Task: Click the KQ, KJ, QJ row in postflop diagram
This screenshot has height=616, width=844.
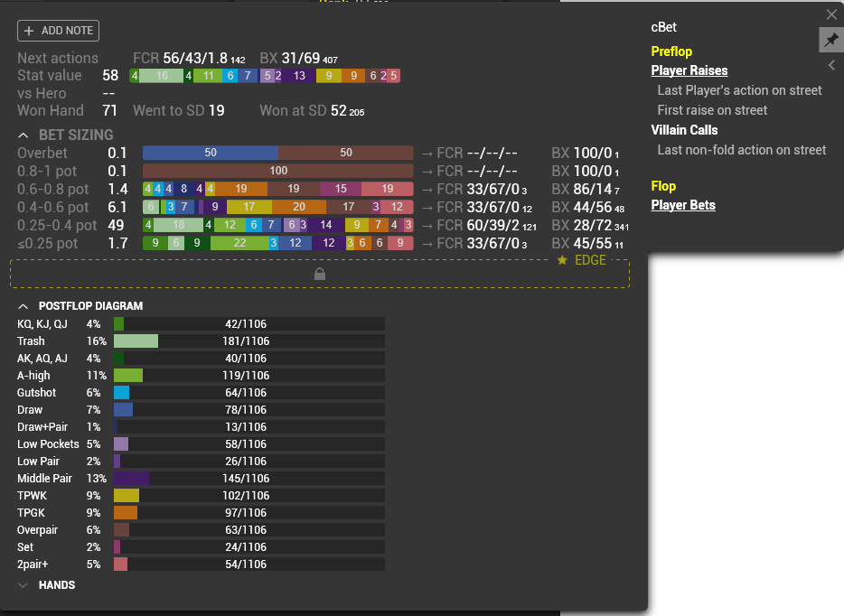Action: point(201,324)
